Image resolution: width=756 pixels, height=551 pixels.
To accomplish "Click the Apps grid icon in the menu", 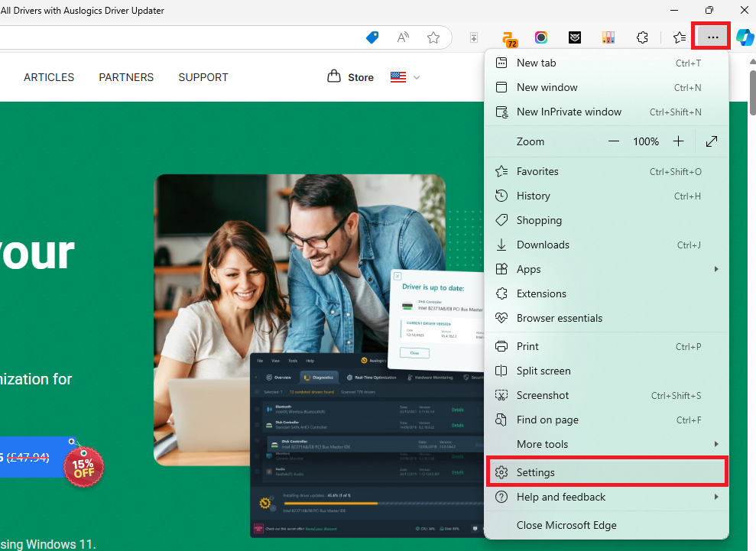I will coord(501,269).
